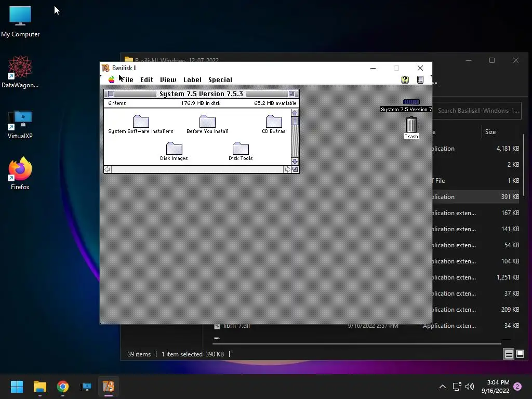Switch Explorer to large icons view
This screenshot has height=399, width=532.
pyautogui.click(x=520, y=354)
